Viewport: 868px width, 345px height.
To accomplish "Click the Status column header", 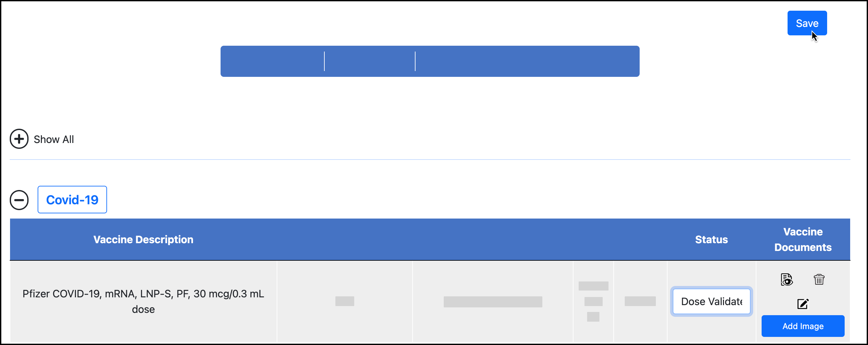I will 711,240.
